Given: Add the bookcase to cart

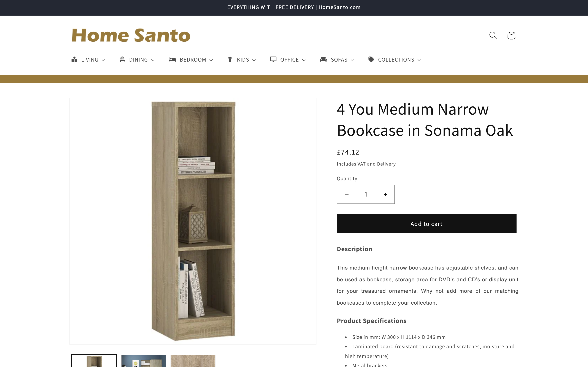Looking at the screenshot, I should [427, 223].
